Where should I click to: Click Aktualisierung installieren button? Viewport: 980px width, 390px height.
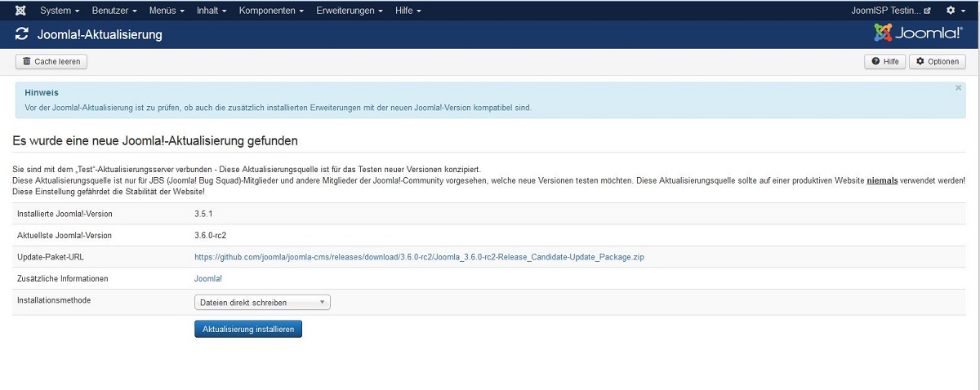(x=248, y=328)
